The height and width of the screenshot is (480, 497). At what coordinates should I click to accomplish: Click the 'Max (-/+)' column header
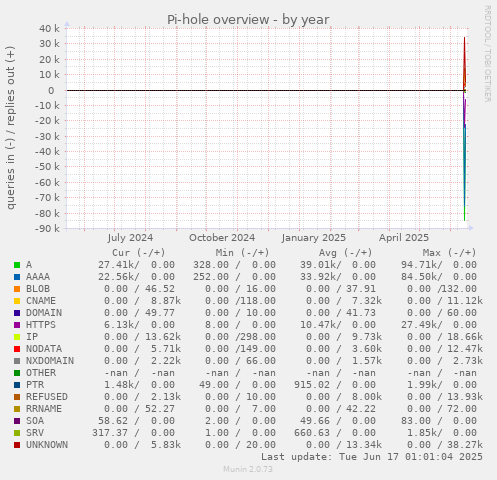(449, 253)
